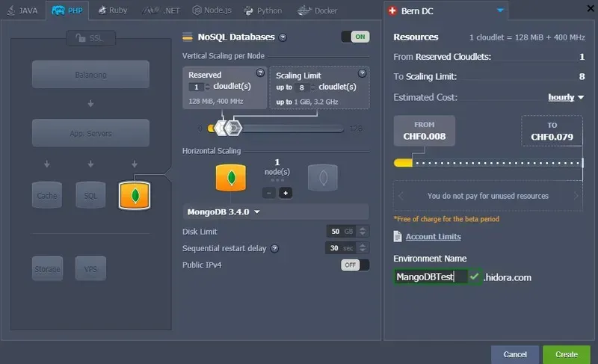Image resolution: width=598 pixels, height=364 pixels.
Task: Open help for Scaling Limit
Action: coord(362,73)
